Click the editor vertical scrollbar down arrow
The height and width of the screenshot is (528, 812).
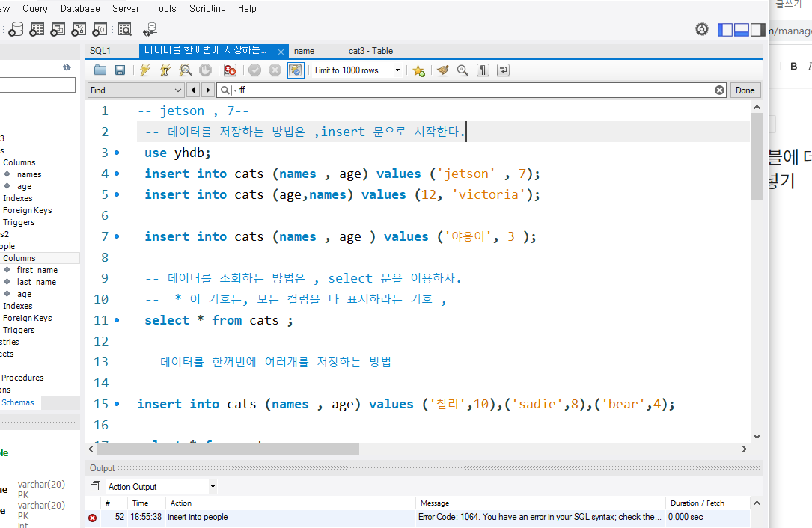click(757, 436)
